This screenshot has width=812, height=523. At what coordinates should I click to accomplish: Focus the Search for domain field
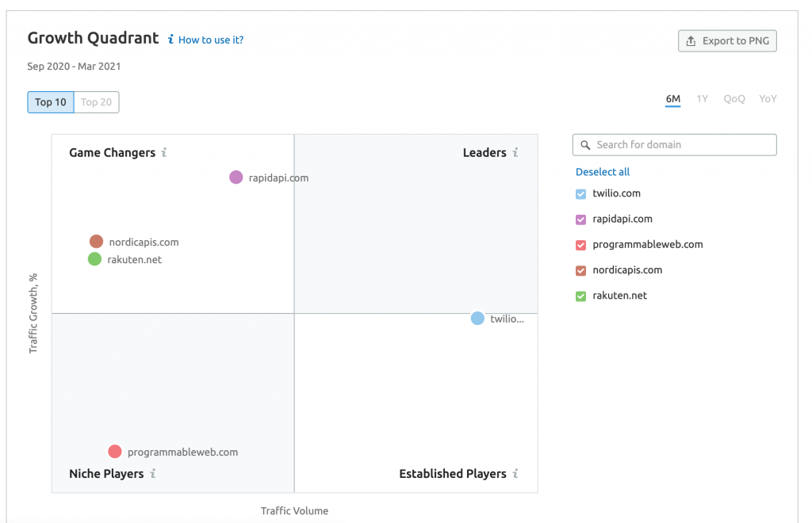pyautogui.click(x=675, y=145)
